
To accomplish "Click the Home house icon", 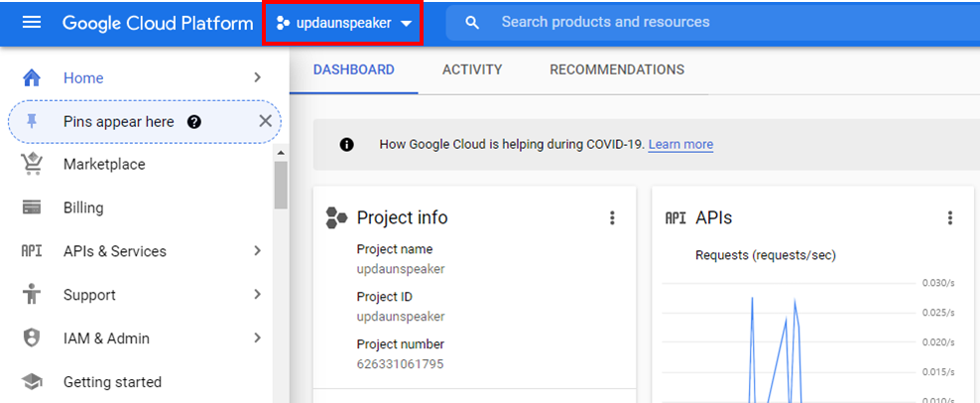I will click(x=32, y=77).
